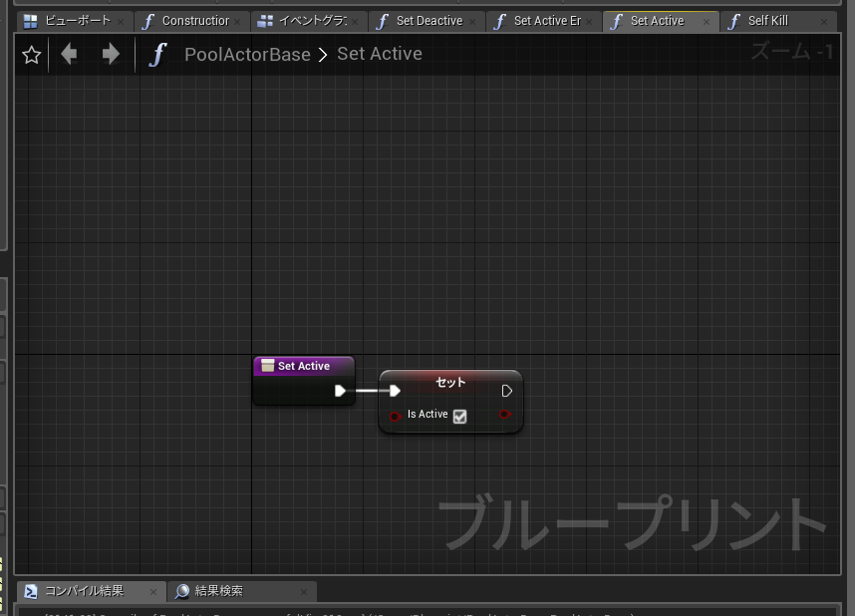This screenshot has height=616, width=855.
Task: Close the Set Active tab
Action: pyautogui.click(x=707, y=22)
